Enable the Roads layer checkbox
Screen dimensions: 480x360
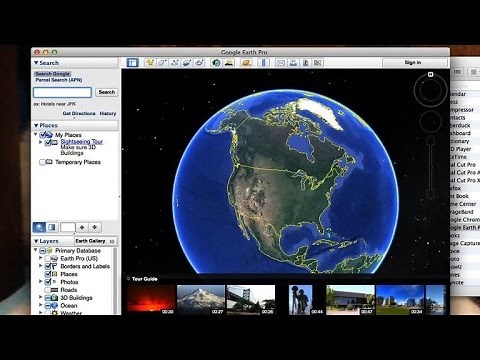click(48, 290)
